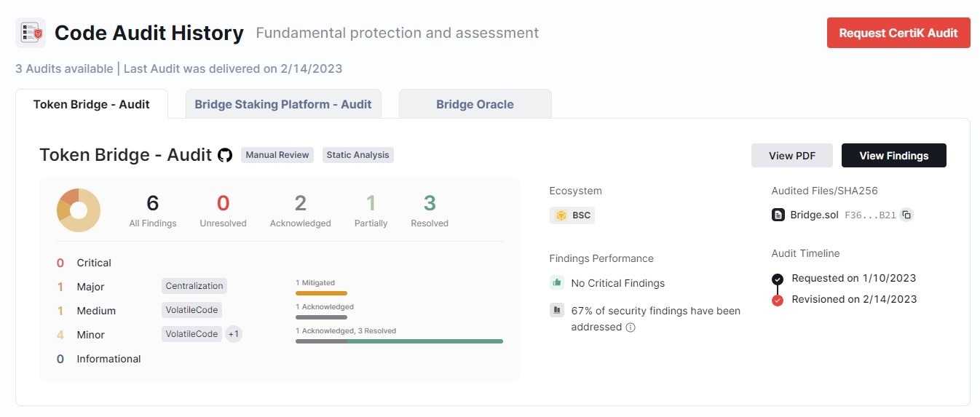Click the Centralization tag on Major row
980x417 pixels.
pyautogui.click(x=194, y=286)
